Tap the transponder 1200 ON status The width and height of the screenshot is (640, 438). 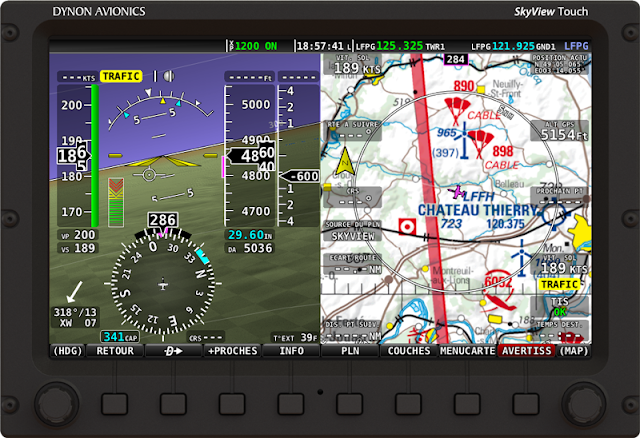(253, 46)
